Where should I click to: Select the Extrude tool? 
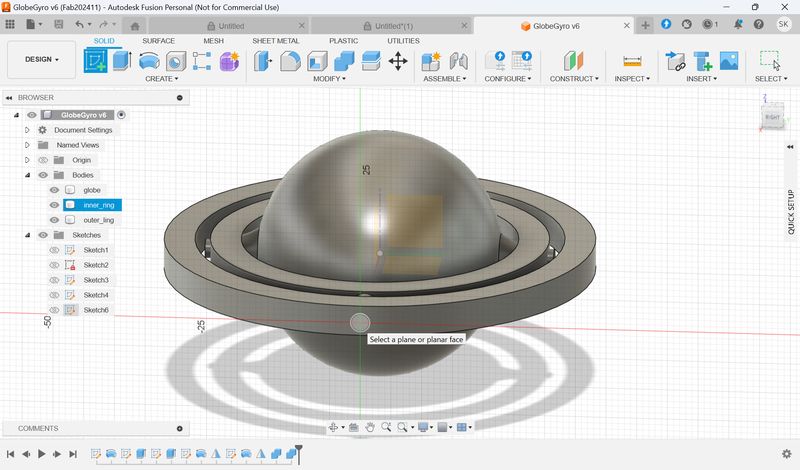coord(122,61)
